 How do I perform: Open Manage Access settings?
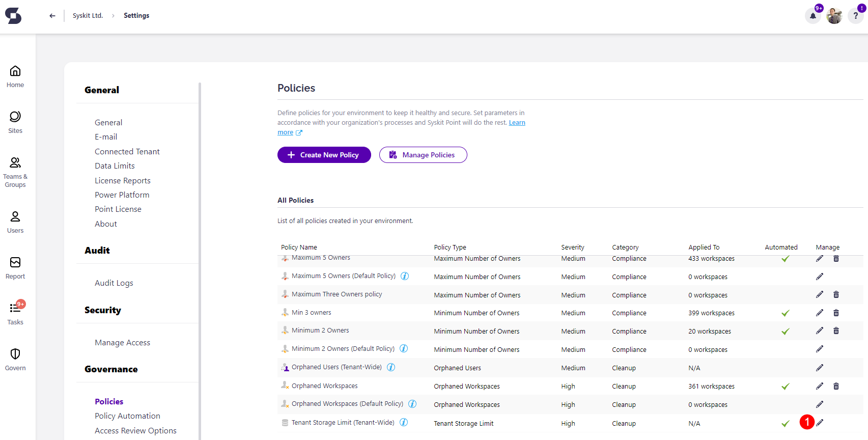point(123,343)
